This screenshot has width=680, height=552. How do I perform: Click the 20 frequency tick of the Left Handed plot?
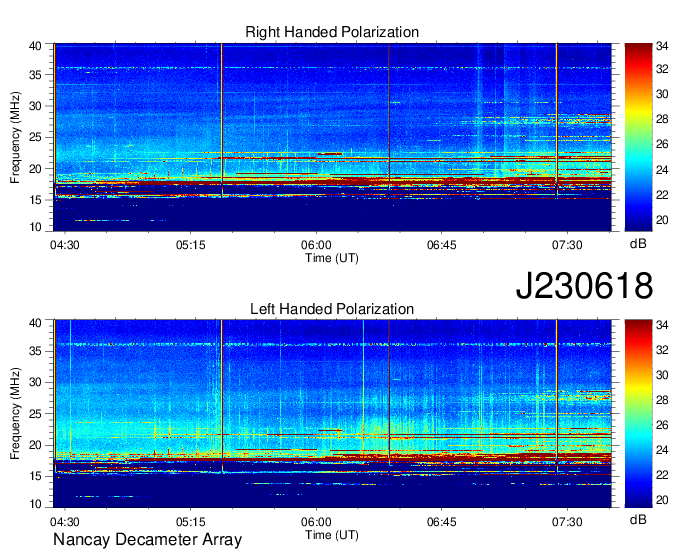pyautogui.click(x=35, y=445)
